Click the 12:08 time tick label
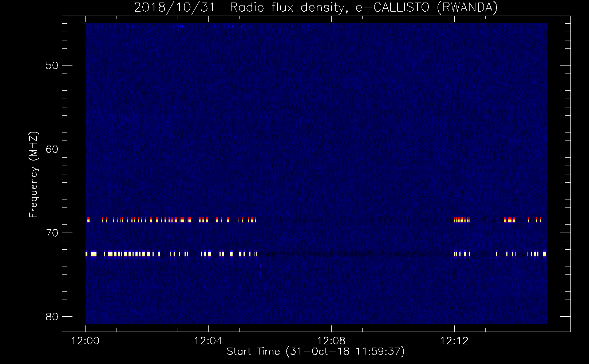 coord(331,341)
